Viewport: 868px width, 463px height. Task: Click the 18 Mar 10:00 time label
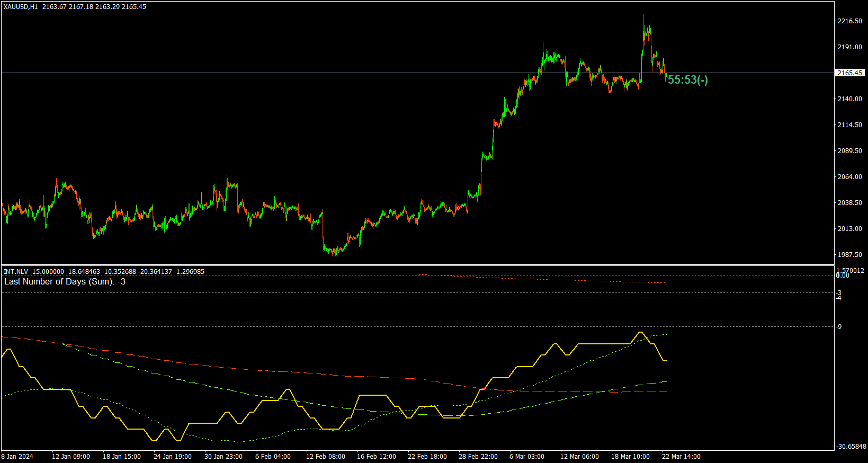pos(631,457)
